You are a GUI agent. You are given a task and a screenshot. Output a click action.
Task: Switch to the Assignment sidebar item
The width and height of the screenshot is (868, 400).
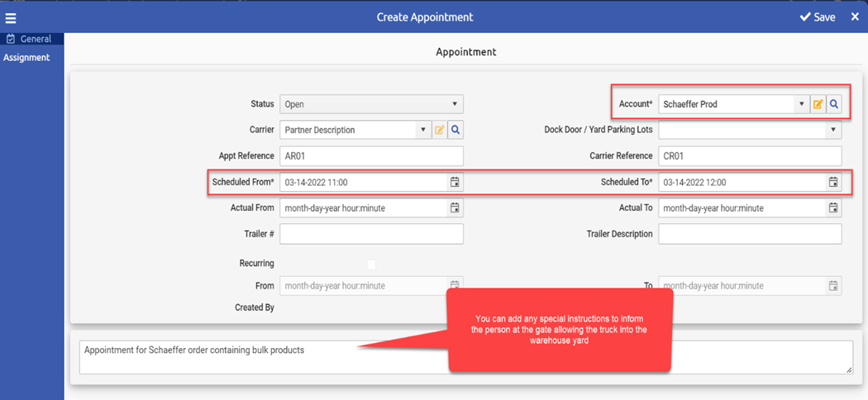26,58
